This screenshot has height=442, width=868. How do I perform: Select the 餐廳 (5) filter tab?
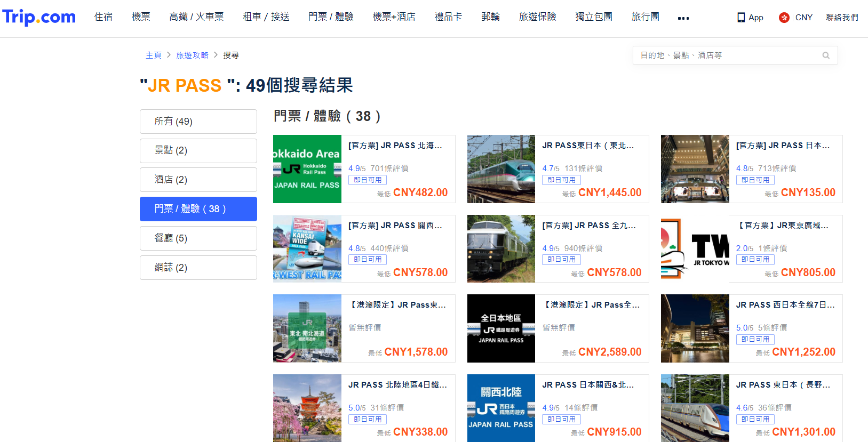[198, 238]
